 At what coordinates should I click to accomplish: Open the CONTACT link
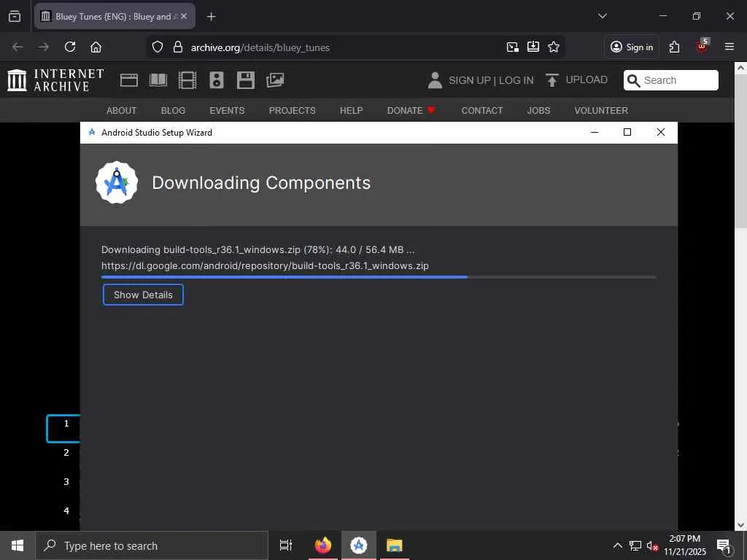click(482, 111)
